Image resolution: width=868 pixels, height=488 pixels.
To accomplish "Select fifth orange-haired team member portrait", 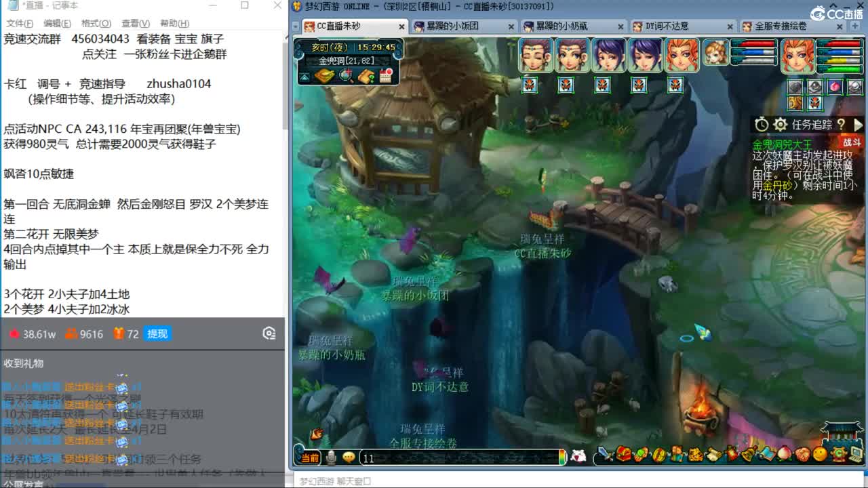I will [x=682, y=55].
